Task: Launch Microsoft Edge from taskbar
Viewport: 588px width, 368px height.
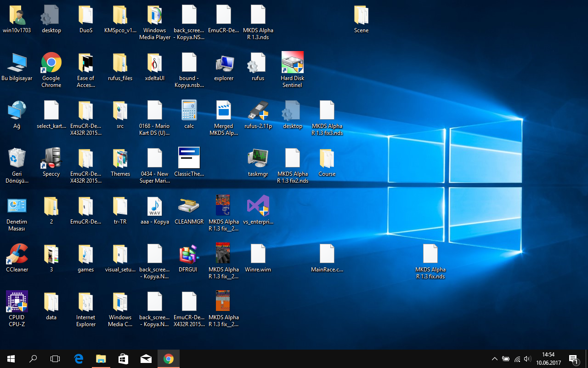Action: (x=79, y=359)
